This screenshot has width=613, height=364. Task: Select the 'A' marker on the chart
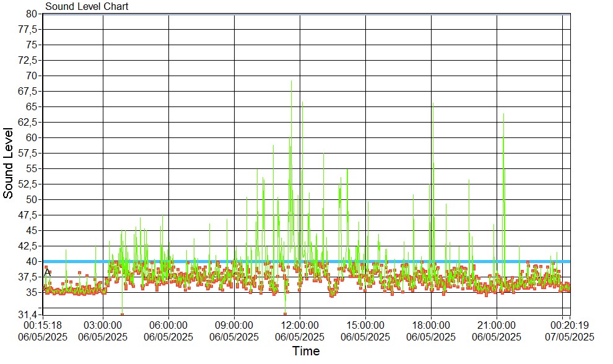pyautogui.click(x=48, y=272)
